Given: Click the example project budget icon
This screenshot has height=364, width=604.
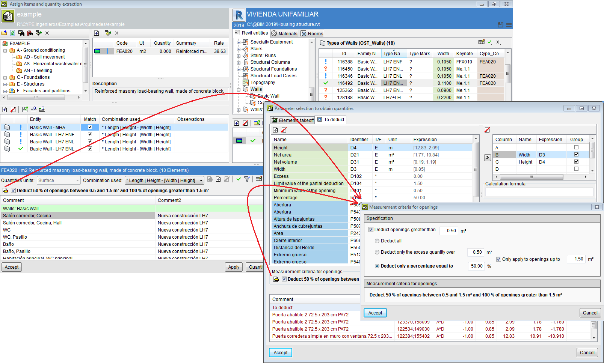Looking at the screenshot, I should [8, 16].
